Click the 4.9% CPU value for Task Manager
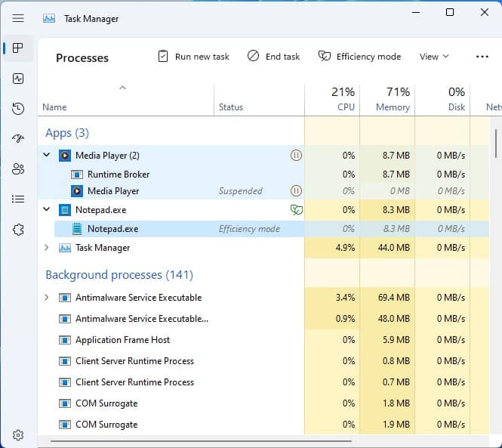The height and width of the screenshot is (448, 502). click(345, 248)
